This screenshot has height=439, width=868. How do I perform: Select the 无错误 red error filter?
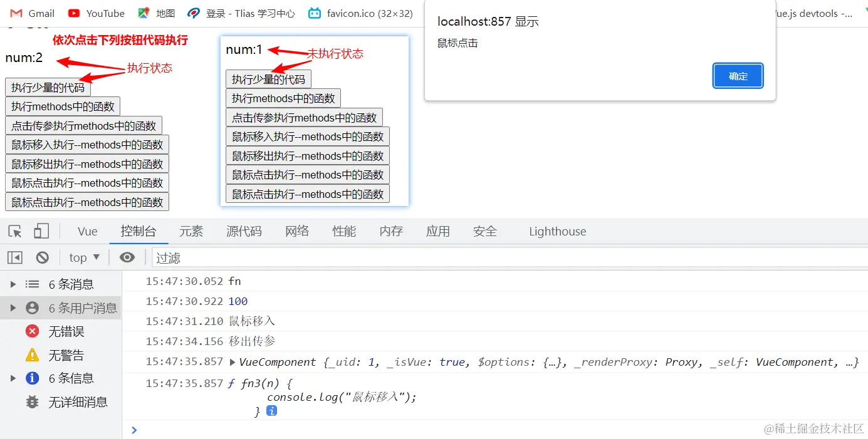tap(61, 331)
